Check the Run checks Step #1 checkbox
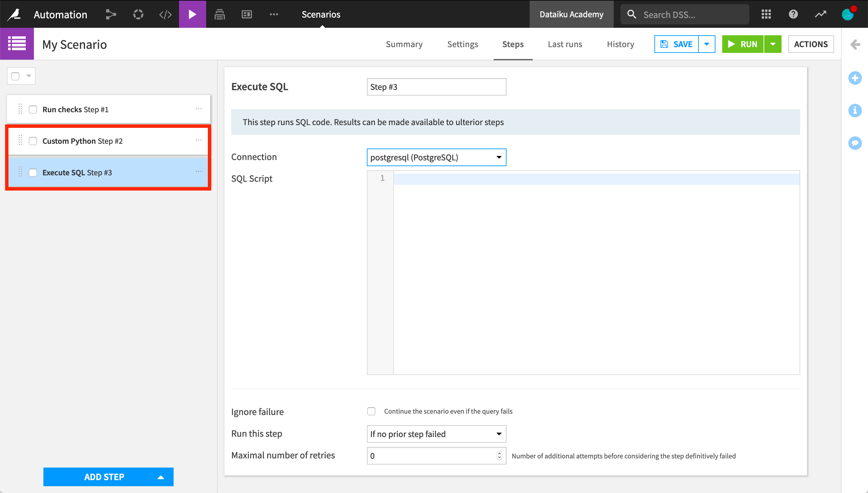This screenshot has width=868, height=493. pos(33,110)
